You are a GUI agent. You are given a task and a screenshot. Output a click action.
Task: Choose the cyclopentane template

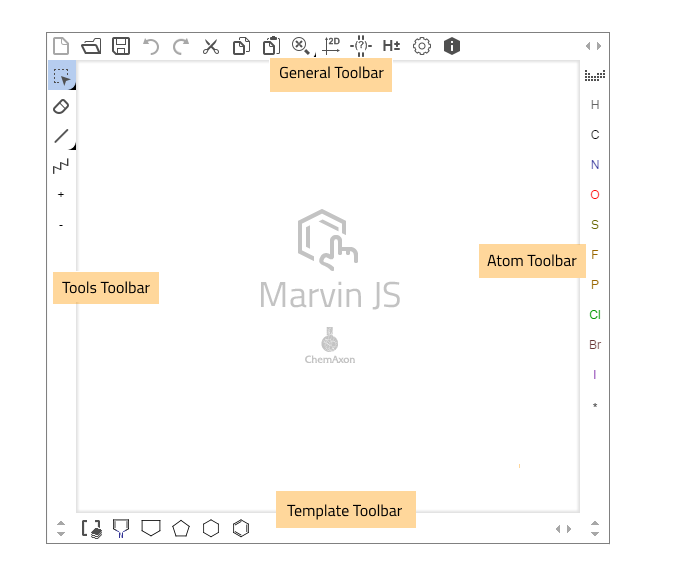(181, 528)
